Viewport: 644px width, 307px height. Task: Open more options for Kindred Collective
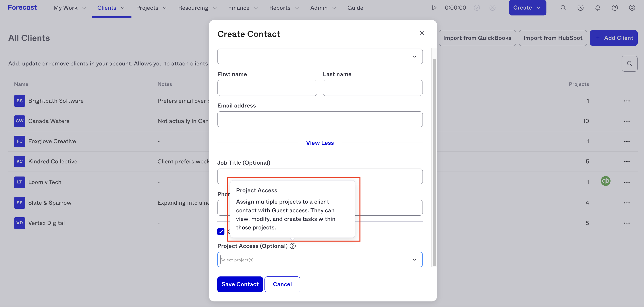tap(627, 161)
